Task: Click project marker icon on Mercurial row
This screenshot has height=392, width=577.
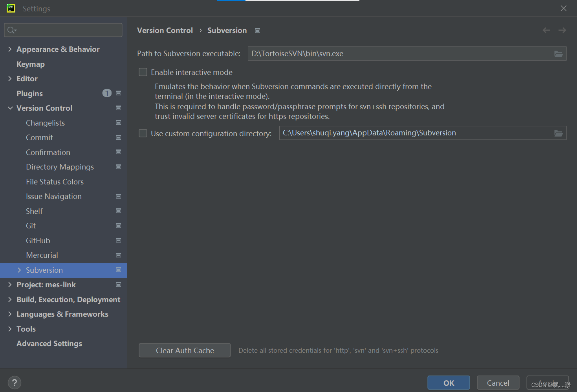Action: point(119,255)
